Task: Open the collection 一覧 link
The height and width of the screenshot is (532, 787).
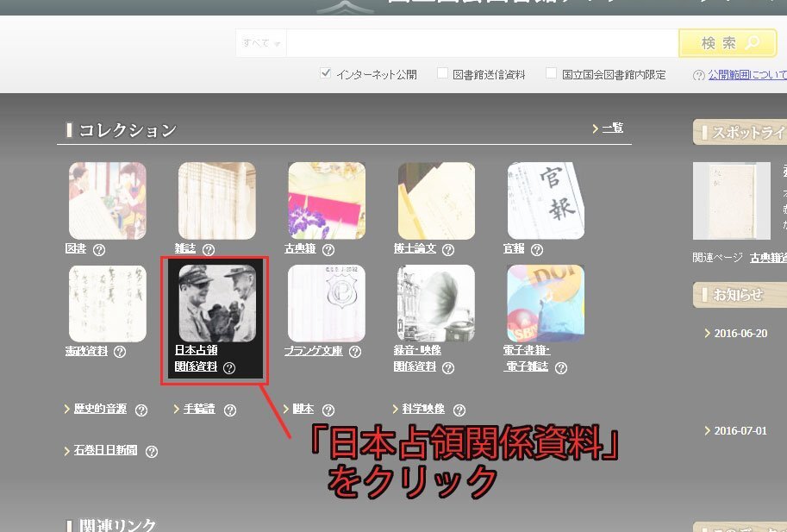Action: coord(612,128)
